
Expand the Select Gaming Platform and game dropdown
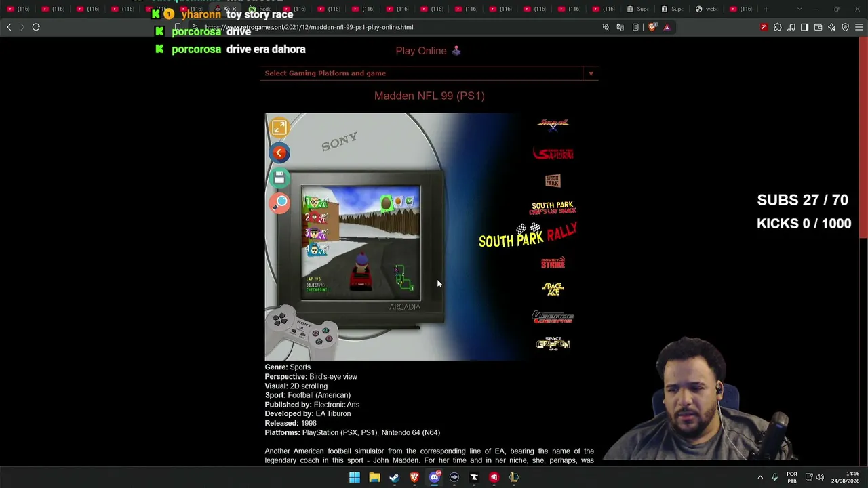[x=429, y=73]
